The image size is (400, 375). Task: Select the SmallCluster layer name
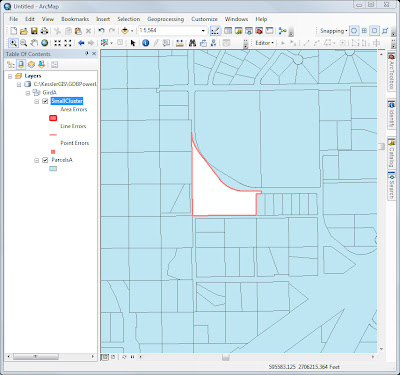point(67,101)
